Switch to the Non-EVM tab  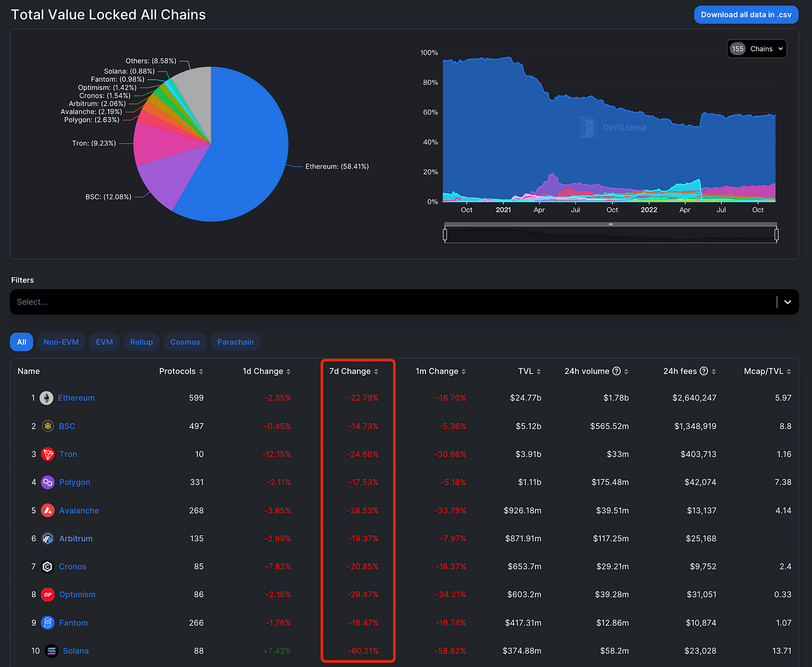coord(61,342)
